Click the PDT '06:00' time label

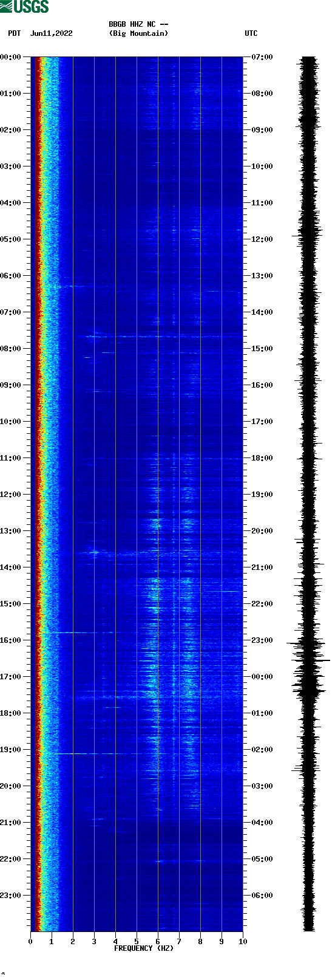click(11, 276)
